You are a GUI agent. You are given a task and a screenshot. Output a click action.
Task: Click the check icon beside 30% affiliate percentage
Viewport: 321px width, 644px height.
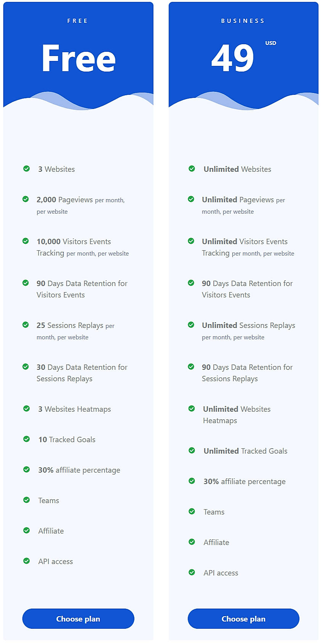[26, 469]
